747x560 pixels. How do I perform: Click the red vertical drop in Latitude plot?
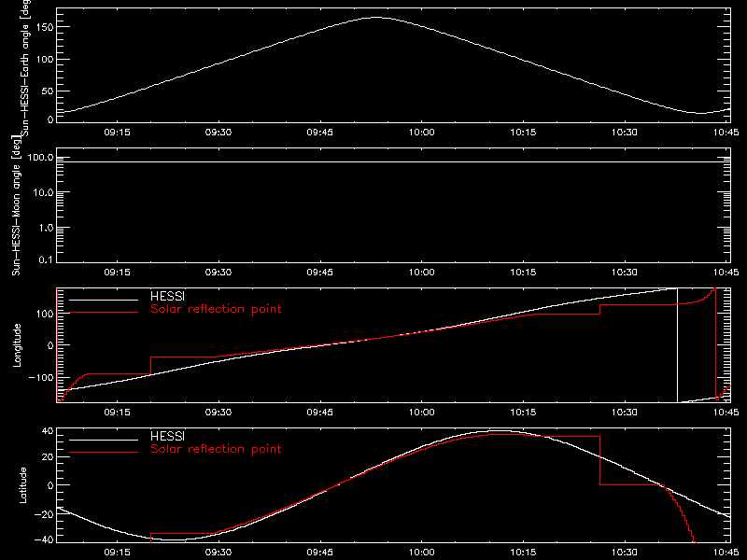tap(599, 460)
